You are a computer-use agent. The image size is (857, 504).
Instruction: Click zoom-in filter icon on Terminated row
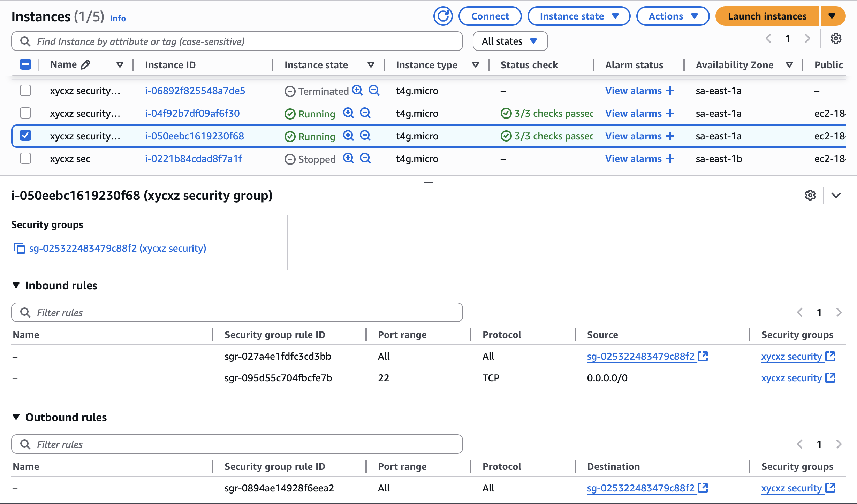point(357,90)
